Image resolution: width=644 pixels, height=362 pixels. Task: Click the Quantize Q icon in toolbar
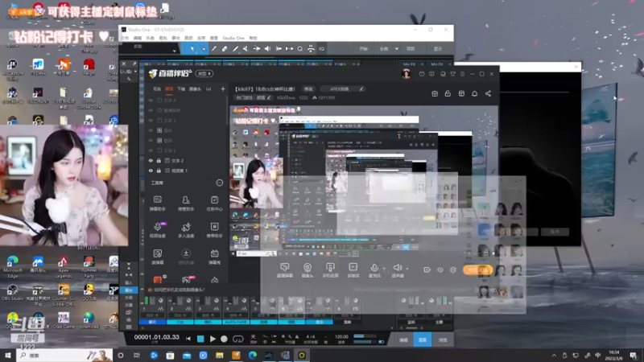[x=300, y=49]
